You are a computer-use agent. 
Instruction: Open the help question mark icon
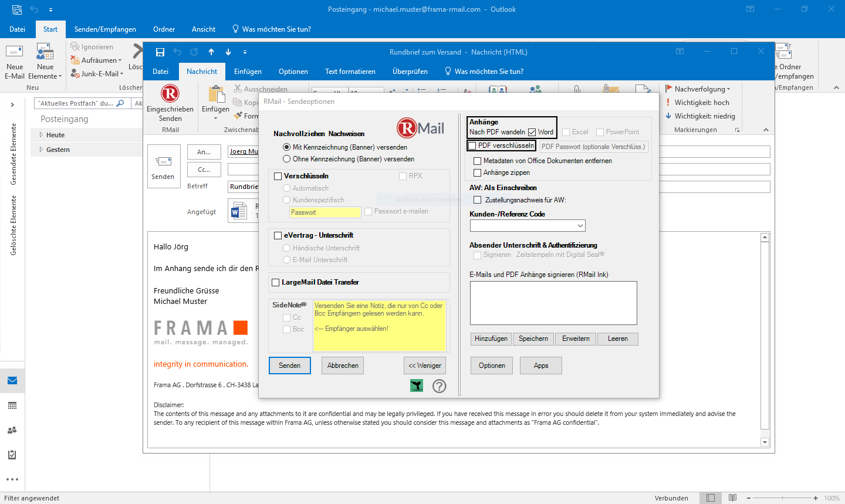click(440, 385)
